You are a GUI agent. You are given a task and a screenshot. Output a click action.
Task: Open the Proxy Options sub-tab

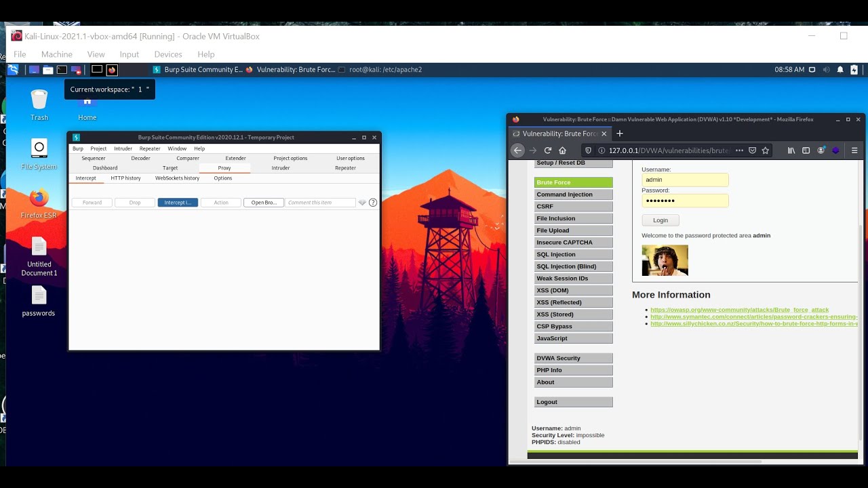click(x=223, y=178)
